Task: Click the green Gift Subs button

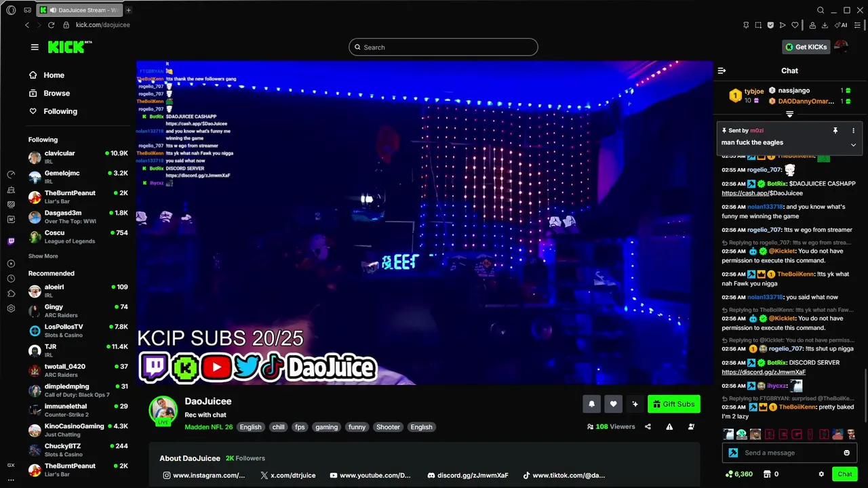Action: tap(673, 404)
